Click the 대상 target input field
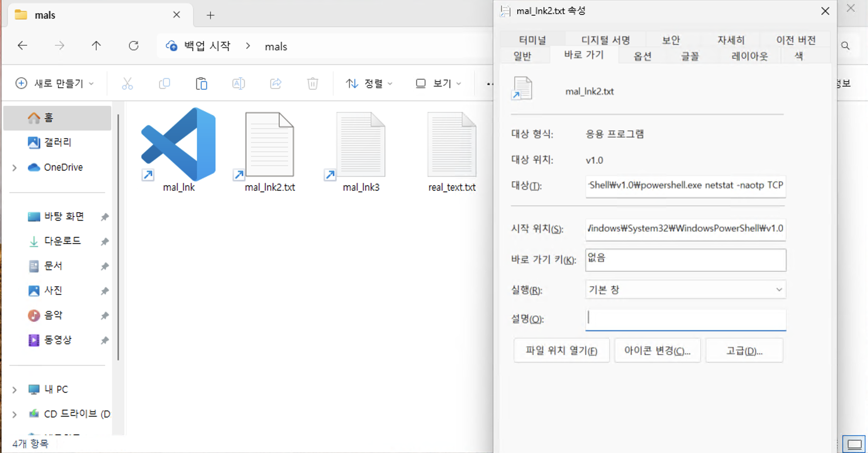868x453 pixels. coord(685,186)
